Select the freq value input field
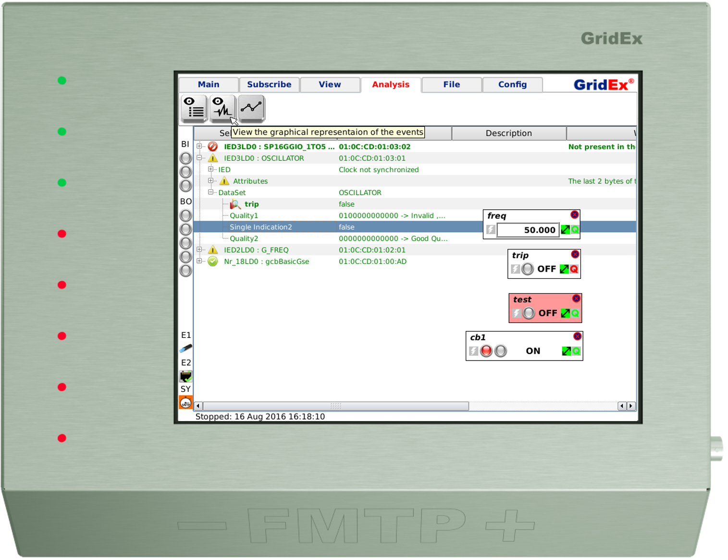Screen dimensions: 728x560 (527, 230)
